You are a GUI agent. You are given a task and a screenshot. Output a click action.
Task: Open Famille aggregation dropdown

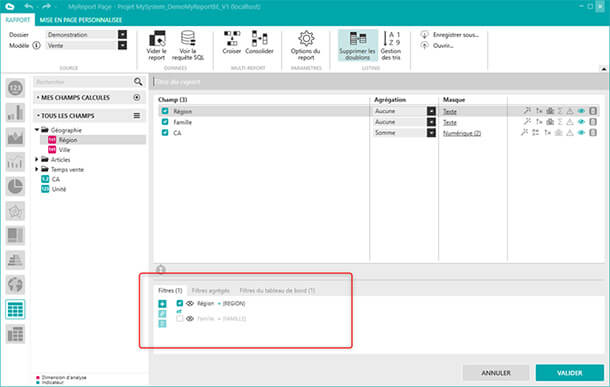431,122
